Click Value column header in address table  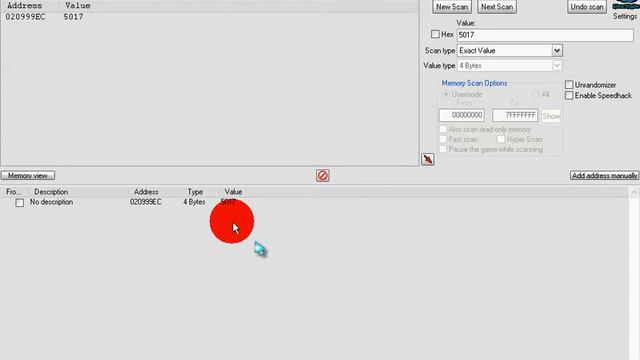[233, 192]
